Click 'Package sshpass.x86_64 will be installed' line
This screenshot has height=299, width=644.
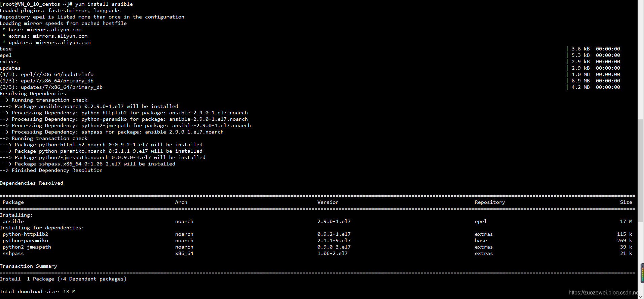click(x=87, y=164)
